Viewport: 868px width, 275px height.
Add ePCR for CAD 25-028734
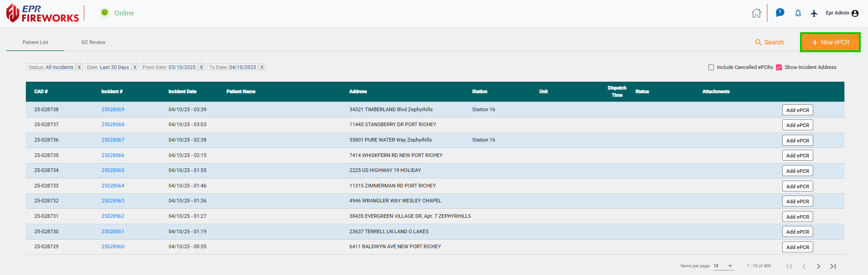(x=797, y=171)
